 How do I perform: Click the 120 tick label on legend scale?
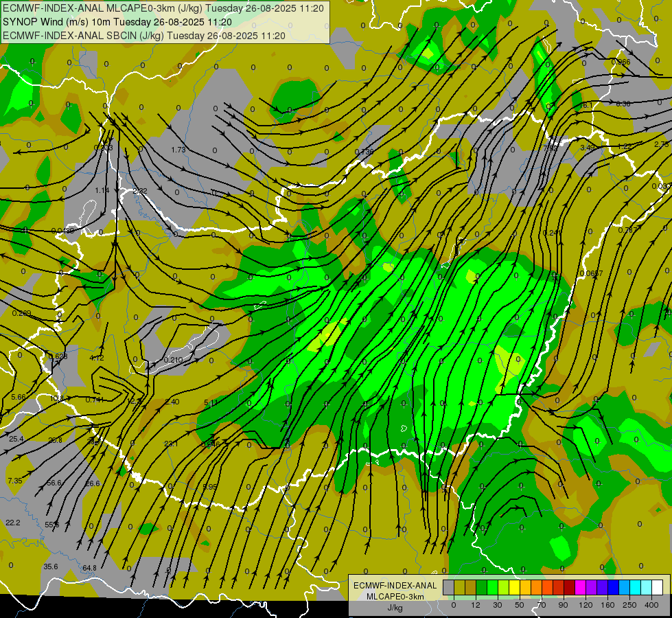[586, 605]
